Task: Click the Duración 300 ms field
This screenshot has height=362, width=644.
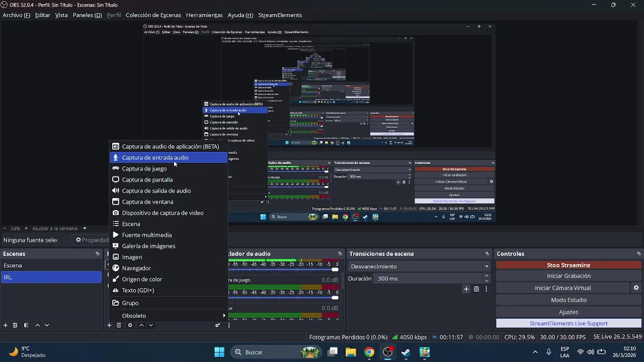Action: 428,279
